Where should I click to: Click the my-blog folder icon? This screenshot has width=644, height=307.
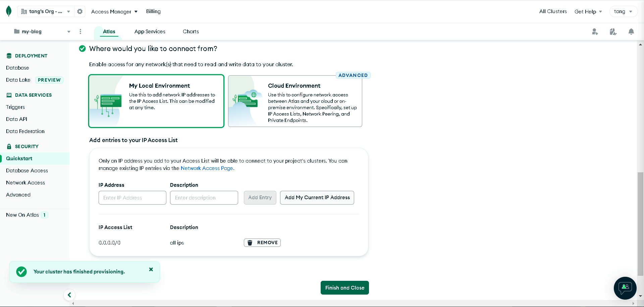tap(16, 31)
